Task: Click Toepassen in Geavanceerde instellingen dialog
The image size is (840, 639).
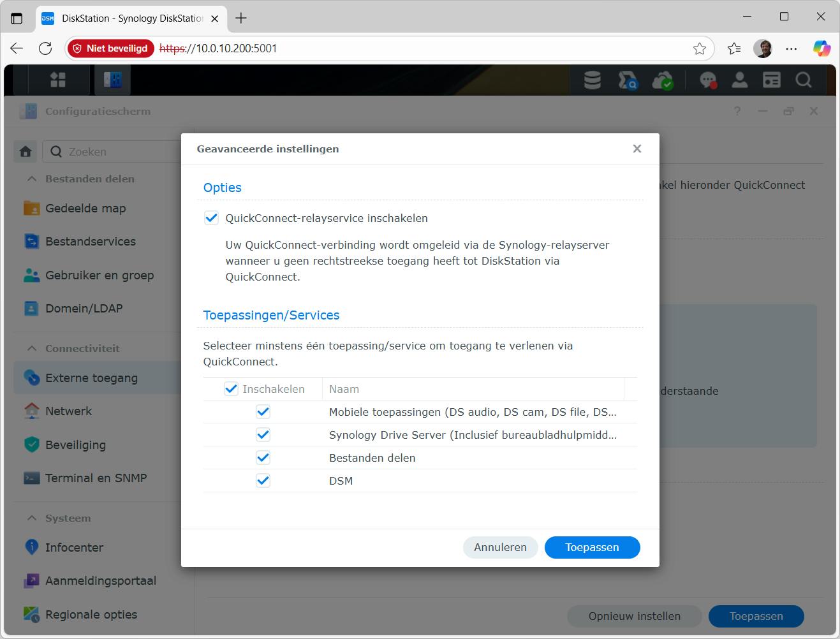Action: pos(592,547)
